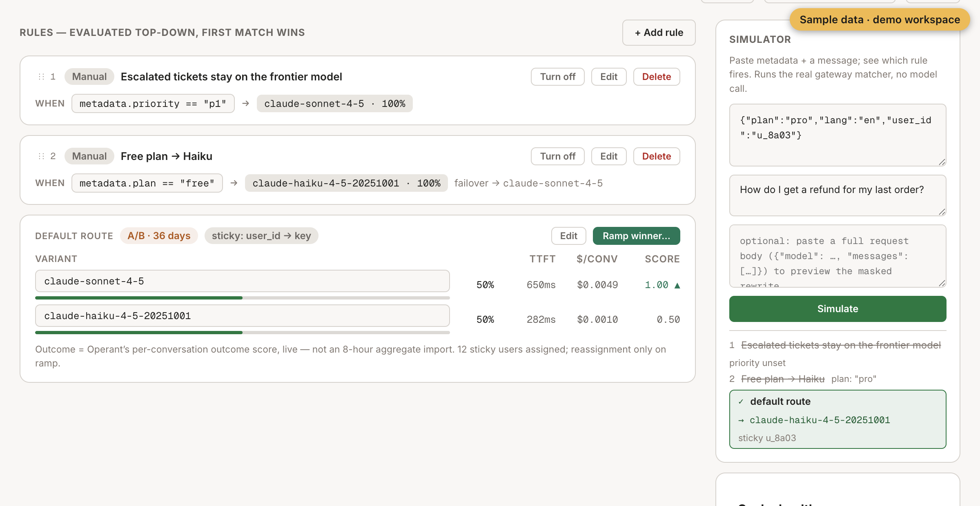Click the 50% share for claude-haiku-4-5-20251001
Image resolution: width=980 pixels, height=506 pixels.
point(485,320)
